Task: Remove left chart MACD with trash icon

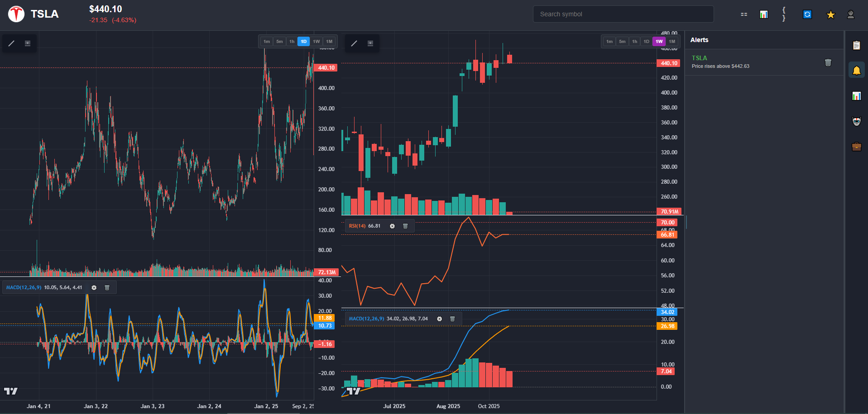Action: click(107, 288)
